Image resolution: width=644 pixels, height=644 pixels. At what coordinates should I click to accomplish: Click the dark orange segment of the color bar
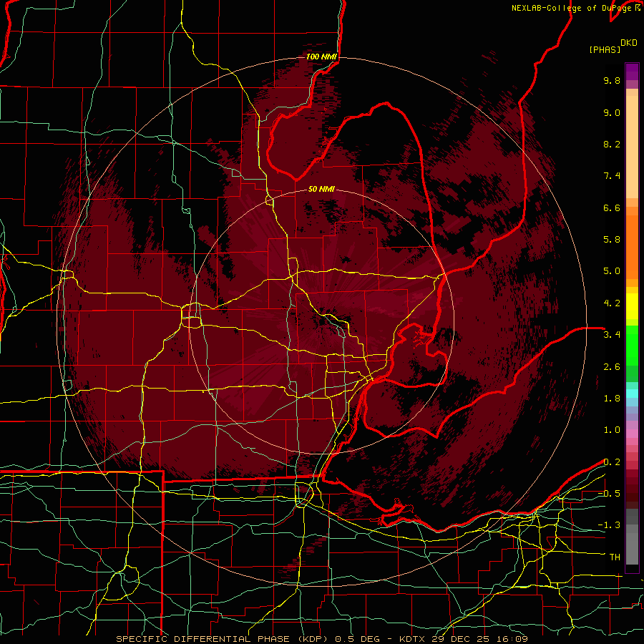pyautogui.click(x=632, y=246)
